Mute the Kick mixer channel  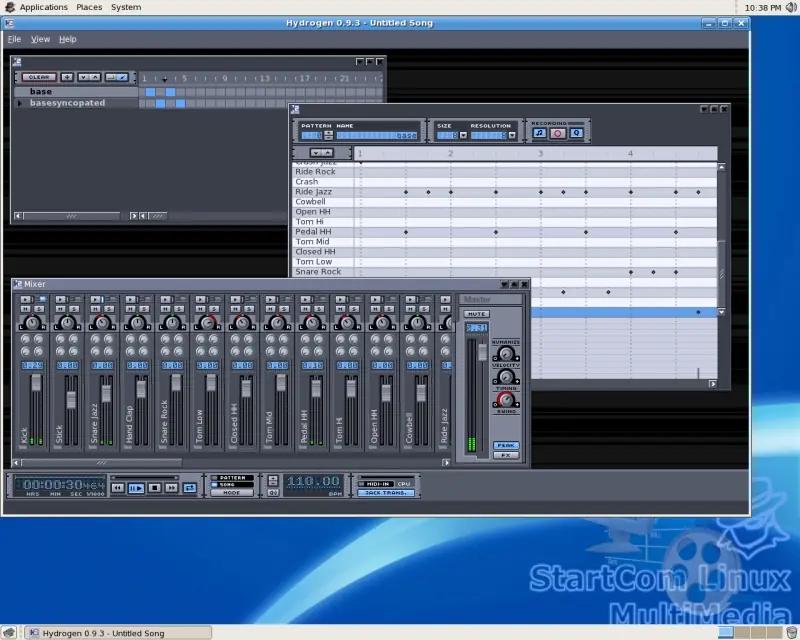(x=26, y=309)
